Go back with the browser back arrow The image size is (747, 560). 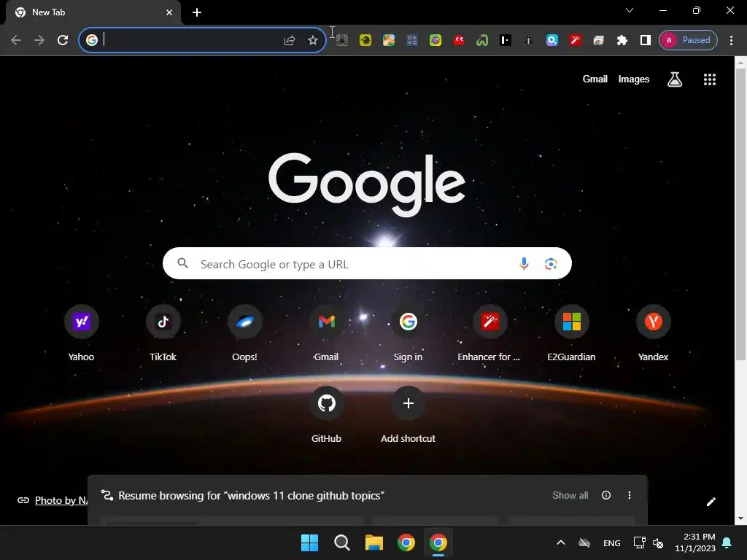tap(16, 40)
